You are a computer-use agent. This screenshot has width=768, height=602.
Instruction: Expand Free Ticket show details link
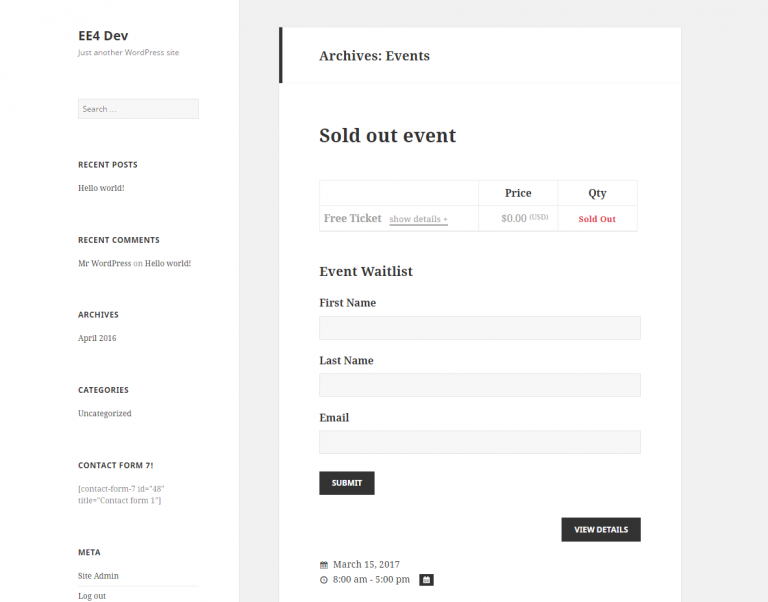418,219
